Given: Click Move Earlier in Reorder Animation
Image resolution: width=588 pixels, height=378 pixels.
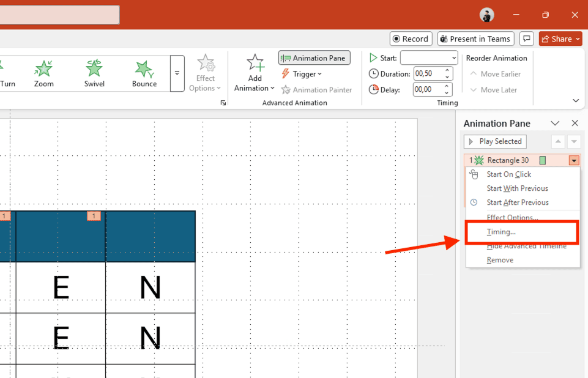Looking at the screenshot, I should point(495,74).
